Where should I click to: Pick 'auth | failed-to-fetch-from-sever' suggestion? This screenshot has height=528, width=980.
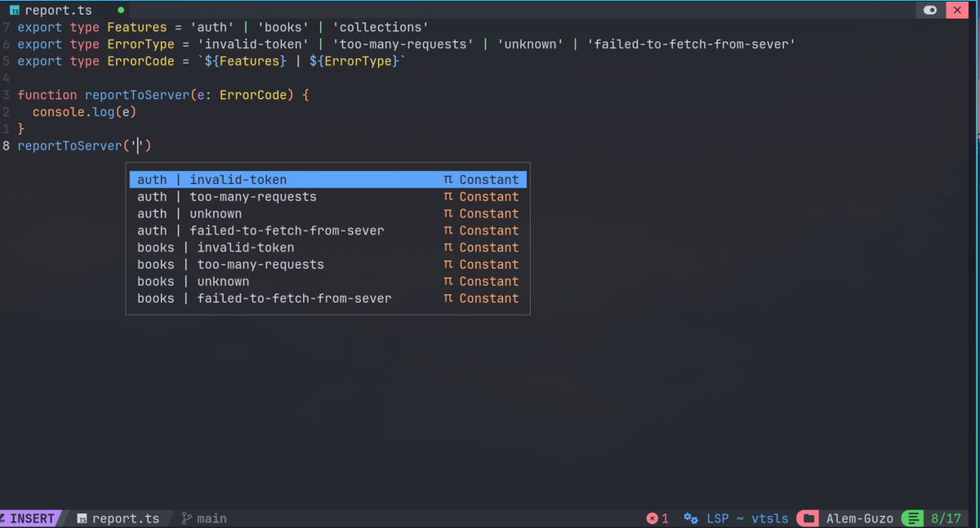point(328,230)
